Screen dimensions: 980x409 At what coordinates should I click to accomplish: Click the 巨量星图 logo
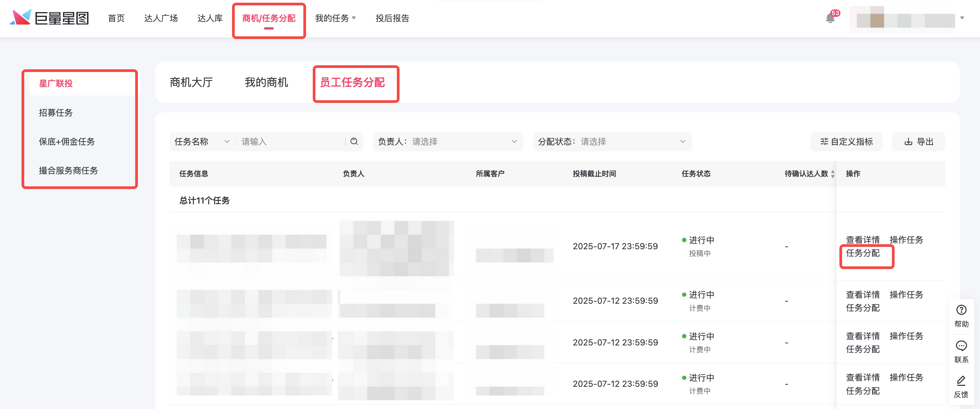pyautogui.click(x=49, y=18)
